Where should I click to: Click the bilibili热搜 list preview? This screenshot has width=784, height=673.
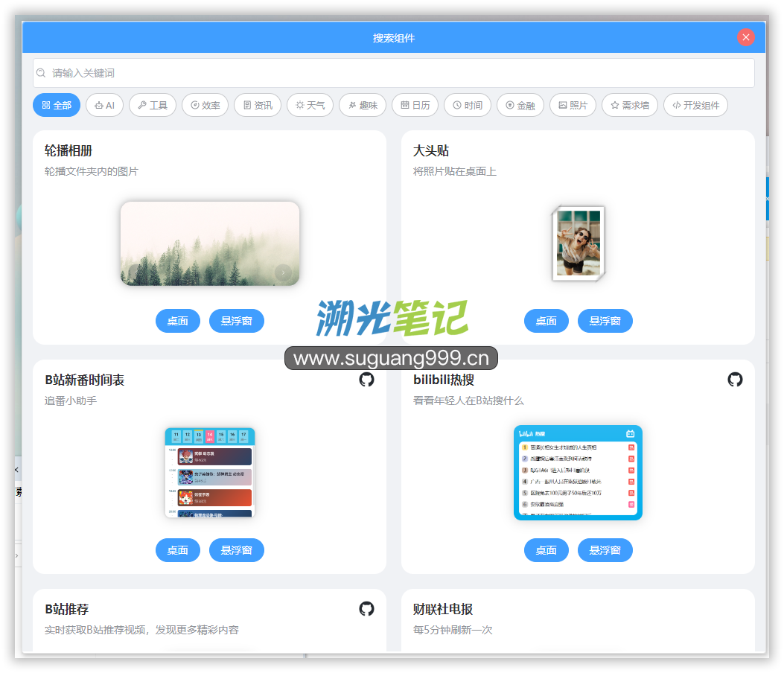578,473
